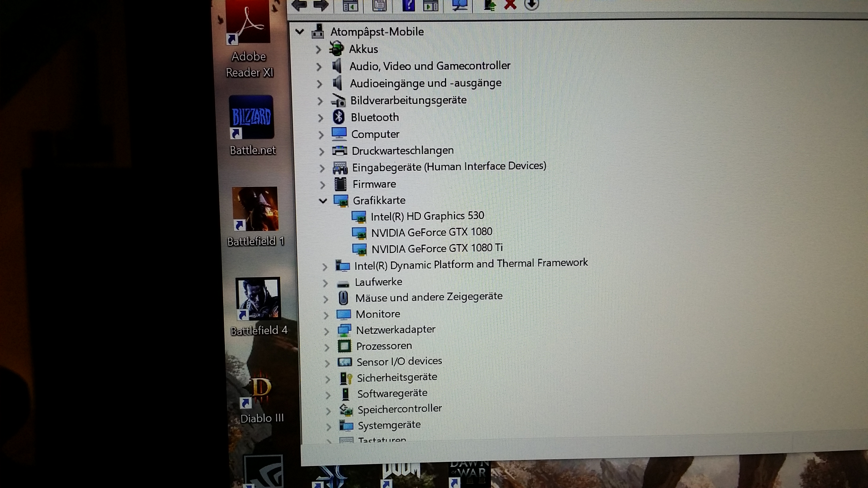Collapse the Atompâpst-Mobile root node
The image size is (868, 488).
[x=299, y=32]
